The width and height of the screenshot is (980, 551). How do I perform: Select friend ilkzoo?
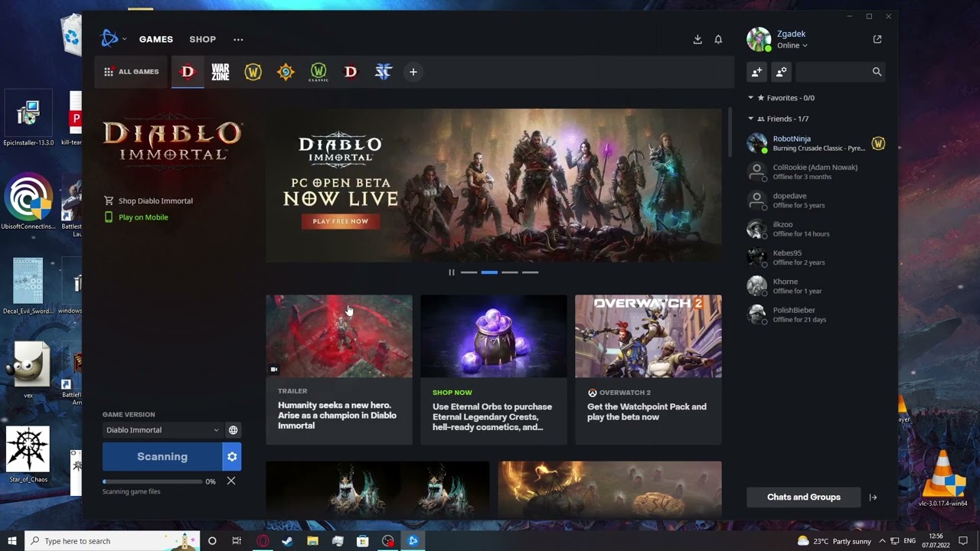816,229
